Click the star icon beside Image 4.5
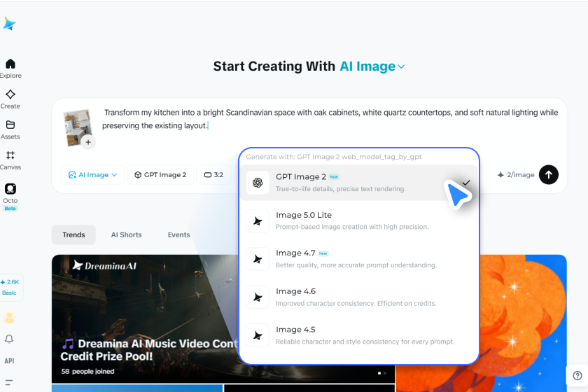Viewport: 588px width, 392px height. pos(258,335)
